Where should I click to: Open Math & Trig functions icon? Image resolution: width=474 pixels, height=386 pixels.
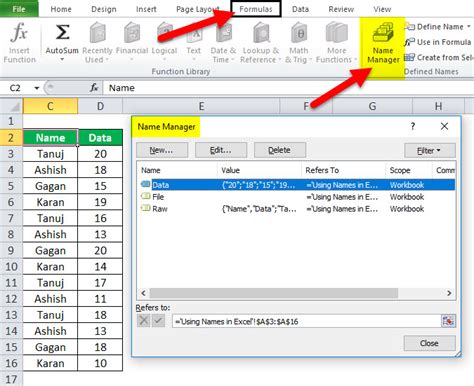pyautogui.click(x=299, y=33)
